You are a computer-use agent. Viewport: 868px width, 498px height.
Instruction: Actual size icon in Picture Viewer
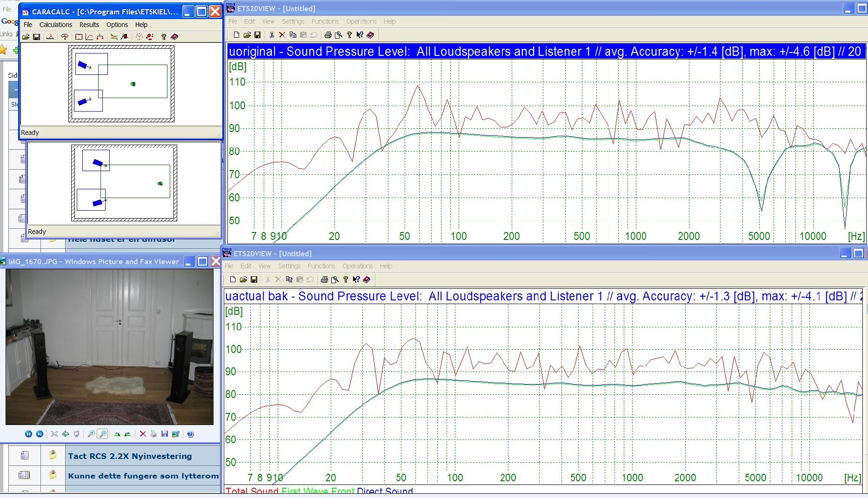66,434
